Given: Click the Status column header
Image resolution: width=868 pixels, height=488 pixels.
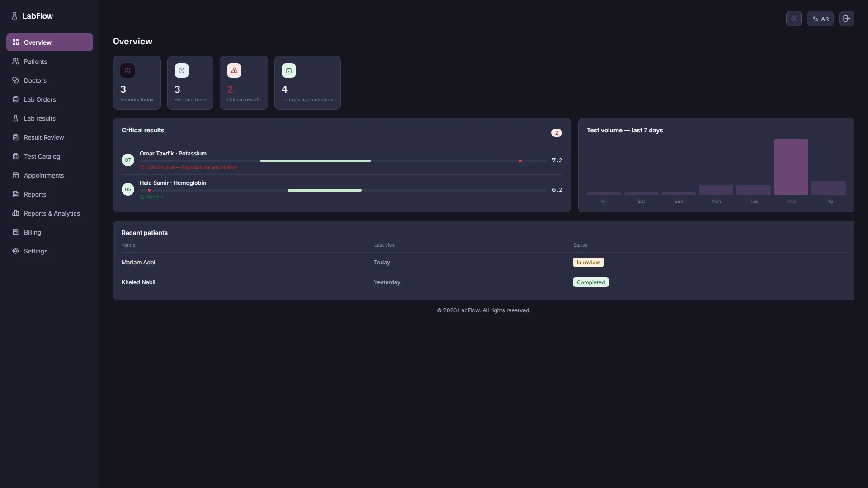Looking at the screenshot, I should (580, 245).
